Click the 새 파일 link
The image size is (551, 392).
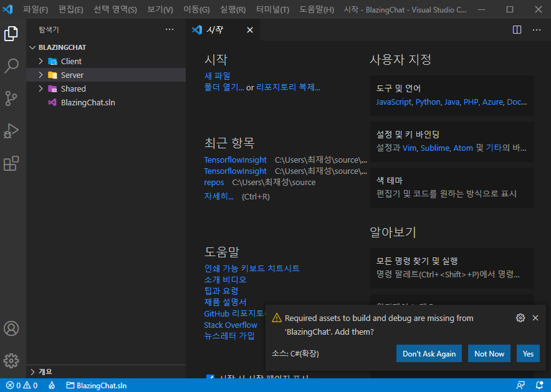tap(217, 76)
